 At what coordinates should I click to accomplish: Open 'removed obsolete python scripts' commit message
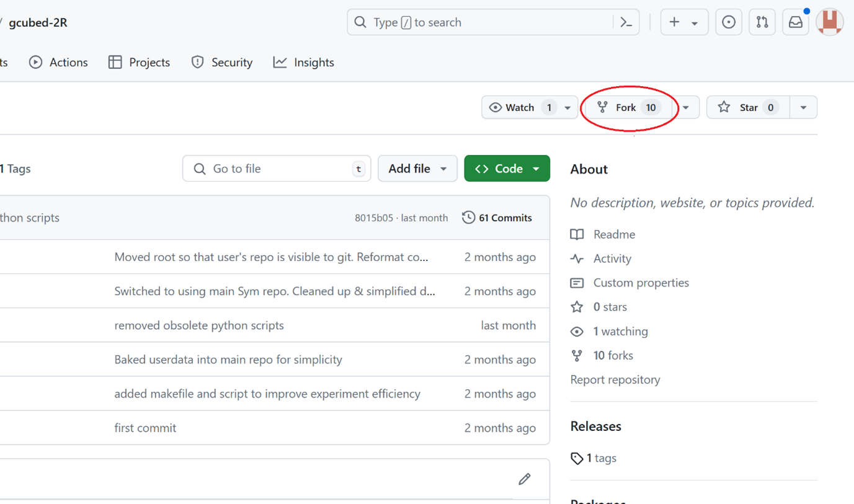point(199,325)
